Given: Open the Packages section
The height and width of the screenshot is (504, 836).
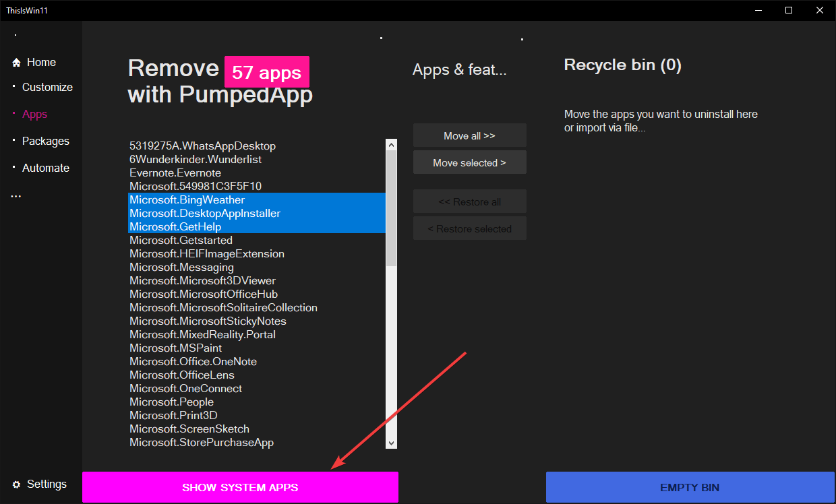Looking at the screenshot, I should [46, 141].
